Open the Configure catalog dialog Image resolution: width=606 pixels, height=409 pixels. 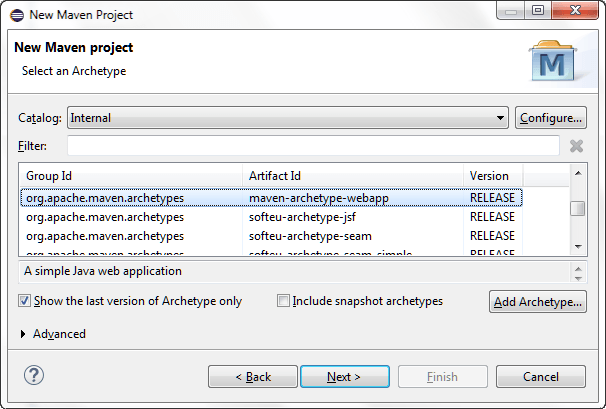pos(551,118)
